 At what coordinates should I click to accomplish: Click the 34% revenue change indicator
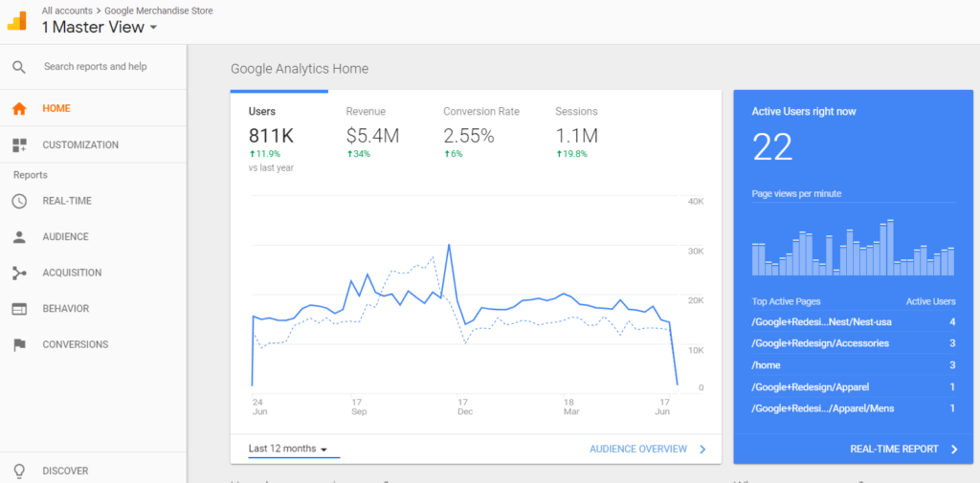tap(358, 154)
